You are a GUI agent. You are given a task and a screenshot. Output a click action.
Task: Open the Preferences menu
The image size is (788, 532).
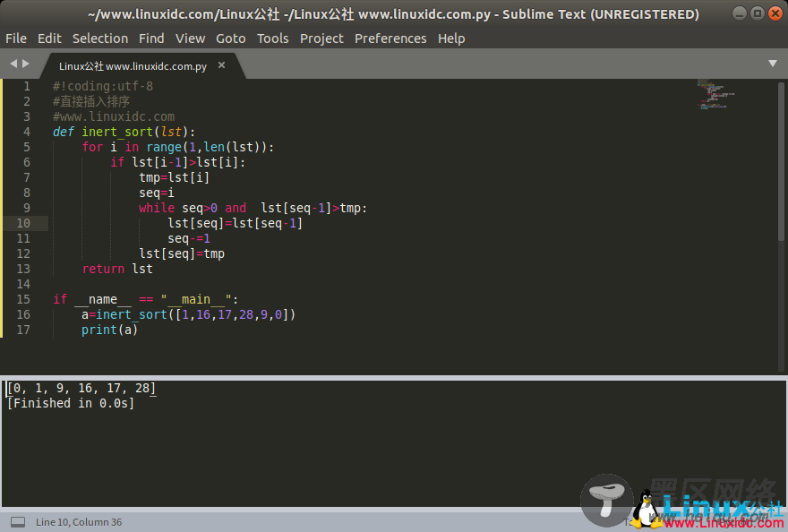390,39
